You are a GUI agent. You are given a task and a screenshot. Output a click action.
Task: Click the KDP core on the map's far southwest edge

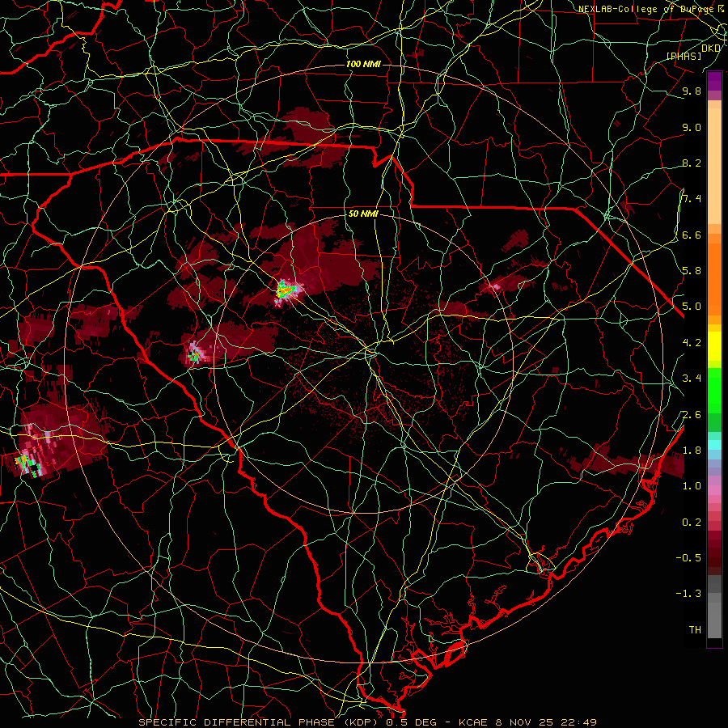coord(29,462)
